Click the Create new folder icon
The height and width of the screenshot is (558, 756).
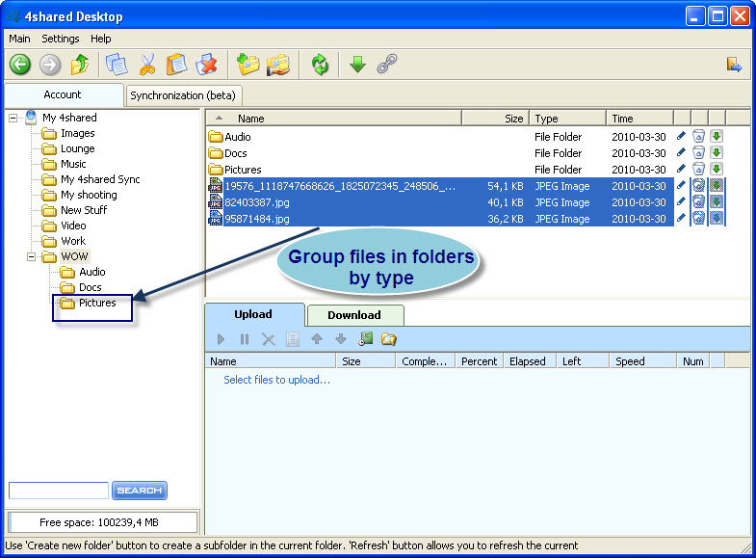point(248,65)
